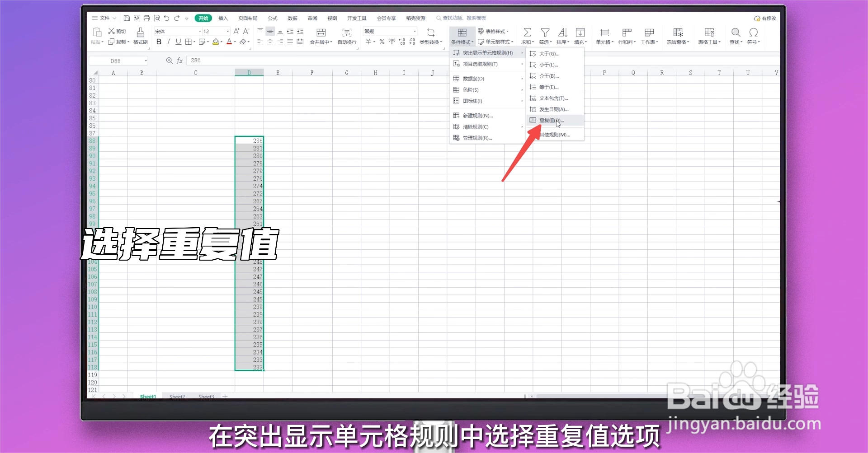Screen dimensions: 868x453
Task: Switch to the Formulas (公式) ribbon tab
Action: click(x=272, y=18)
